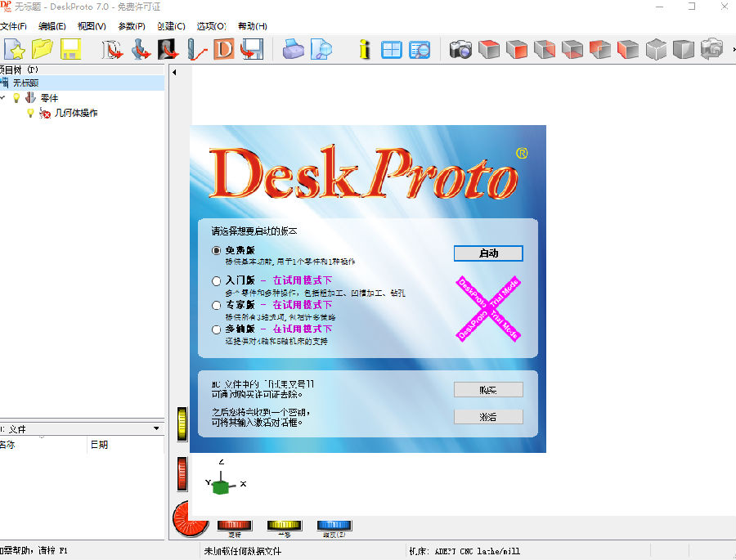Select cube view with red bottom face
Image resolution: width=736 pixels, height=560 pixels.
point(572,49)
